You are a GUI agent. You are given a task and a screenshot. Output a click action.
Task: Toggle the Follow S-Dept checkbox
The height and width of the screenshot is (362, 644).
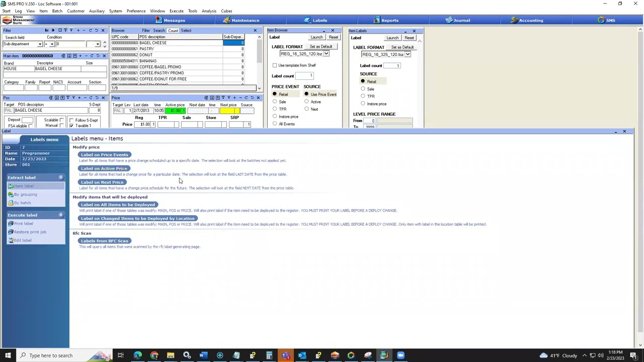[71, 120]
